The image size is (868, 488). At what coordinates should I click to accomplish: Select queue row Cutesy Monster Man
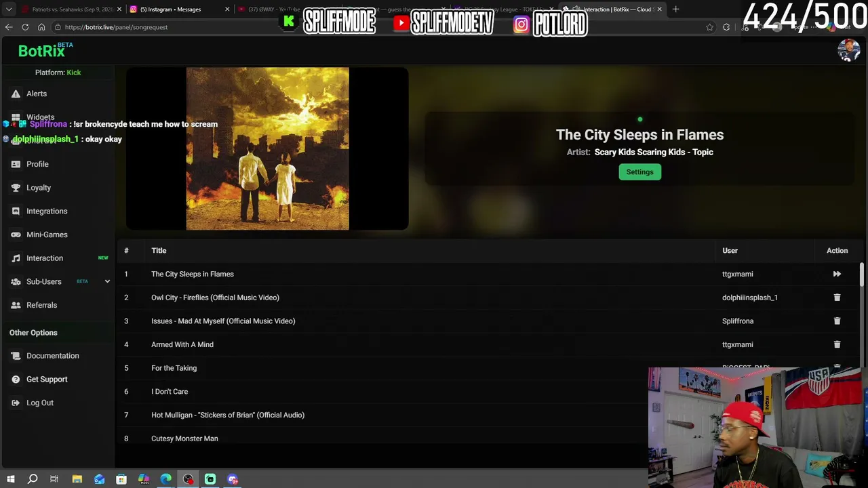(415, 439)
